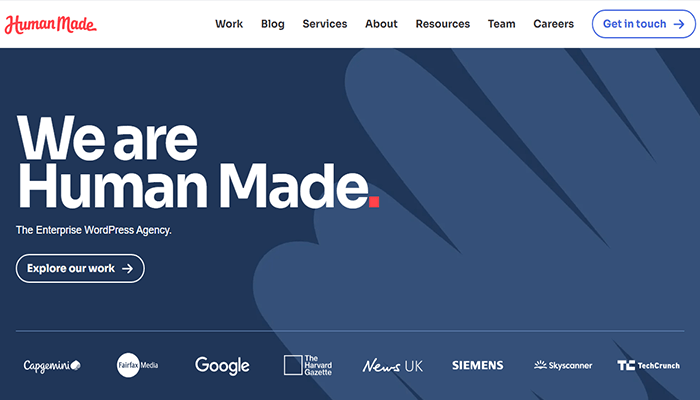Open the Work menu item

229,24
